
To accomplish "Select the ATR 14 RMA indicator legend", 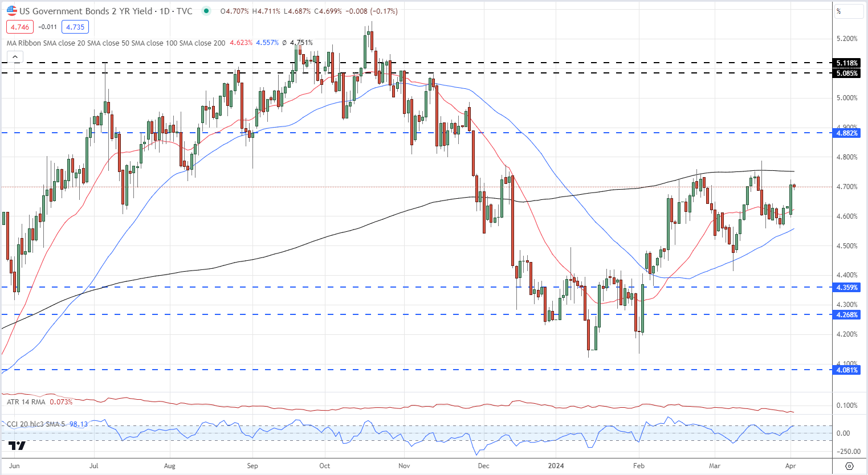I will click(x=27, y=402).
